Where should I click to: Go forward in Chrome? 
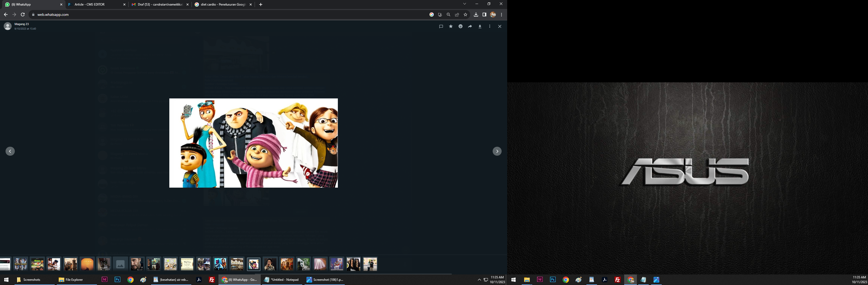[x=14, y=15]
